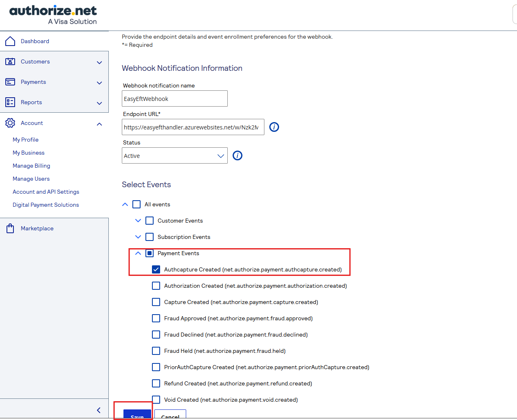Check the Refund Created event checkbox
Image resolution: width=517 pixels, height=420 pixels.
(x=156, y=383)
